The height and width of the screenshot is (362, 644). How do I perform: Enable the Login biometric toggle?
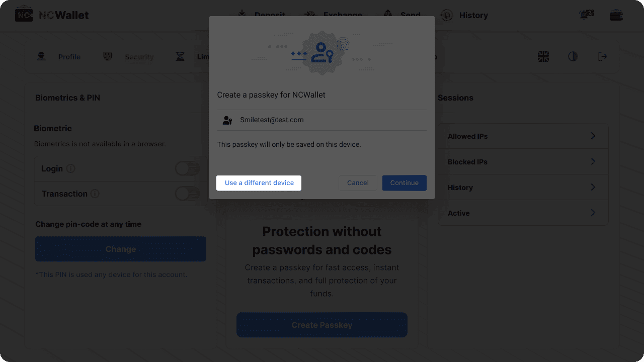pos(187,168)
